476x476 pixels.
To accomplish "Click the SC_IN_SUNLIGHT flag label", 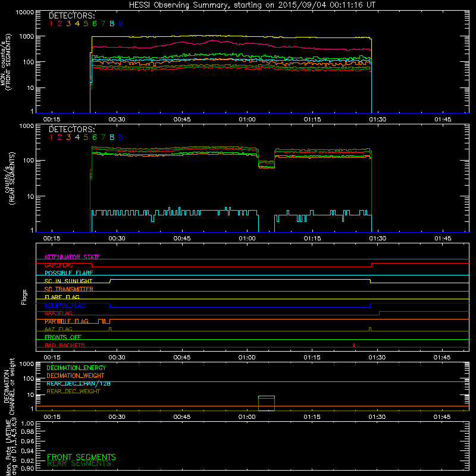I will (68, 281).
